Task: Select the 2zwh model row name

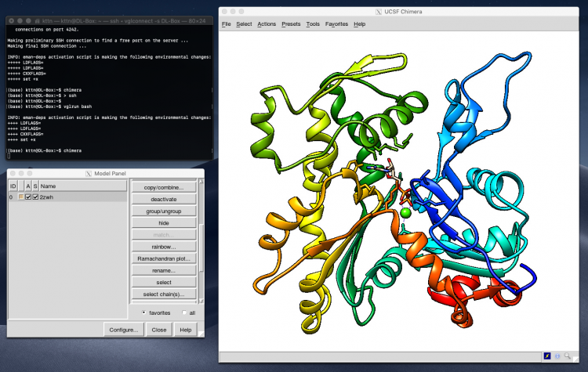Action: [47, 197]
